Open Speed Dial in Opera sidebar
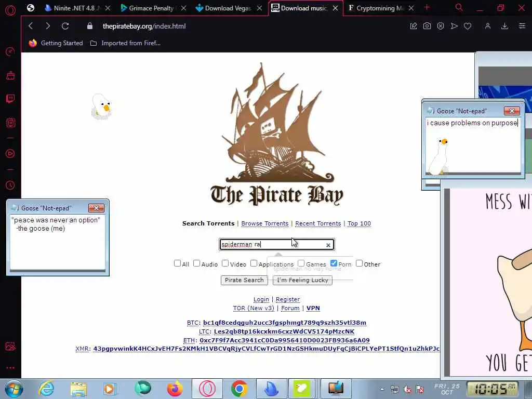 pos(10,51)
